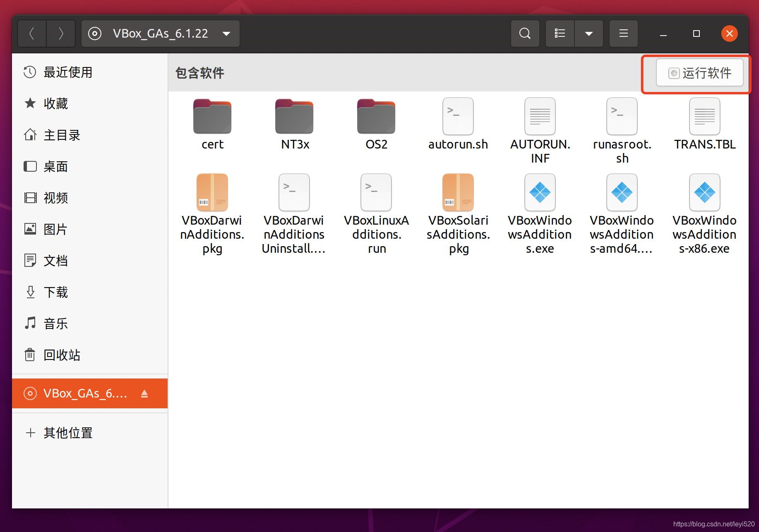Go forward with the right arrow button
The height and width of the screenshot is (532, 759).
point(61,34)
